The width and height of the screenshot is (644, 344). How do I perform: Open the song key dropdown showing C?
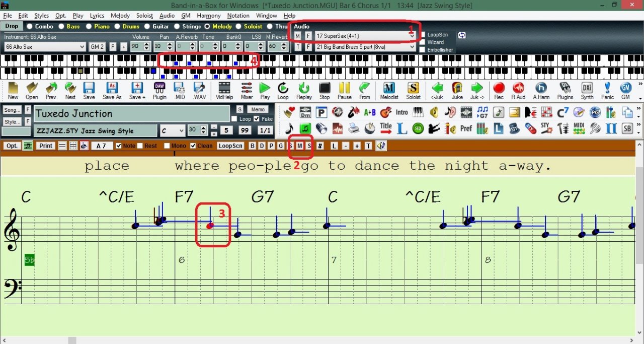click(172, 131)
